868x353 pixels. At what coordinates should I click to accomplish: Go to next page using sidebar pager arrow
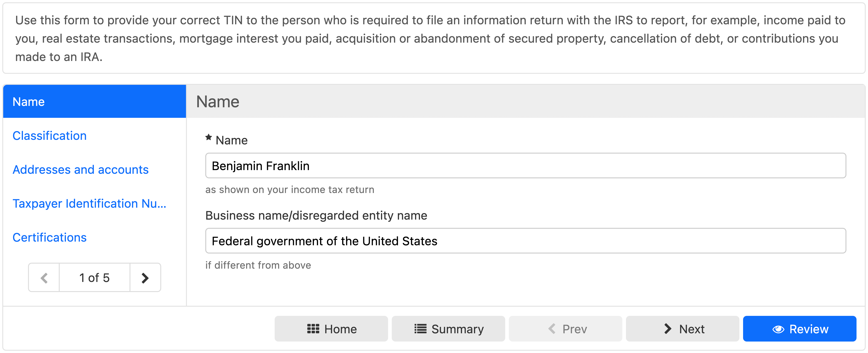tap(145, 278)
